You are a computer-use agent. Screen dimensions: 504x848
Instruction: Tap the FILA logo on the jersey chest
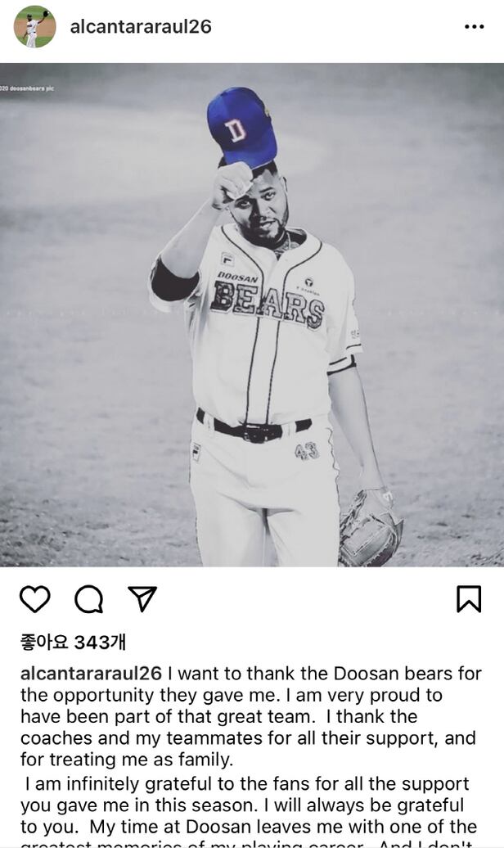point(227,259)
